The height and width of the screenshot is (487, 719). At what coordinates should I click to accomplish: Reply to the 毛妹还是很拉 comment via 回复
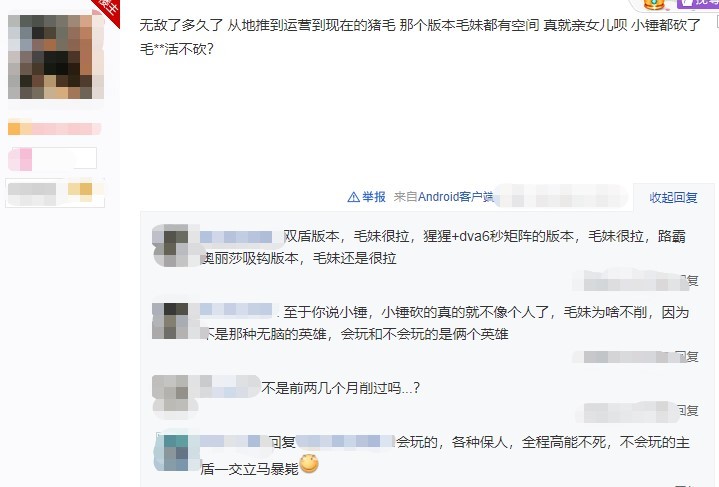pyautogui.click(x=688, y=281)
